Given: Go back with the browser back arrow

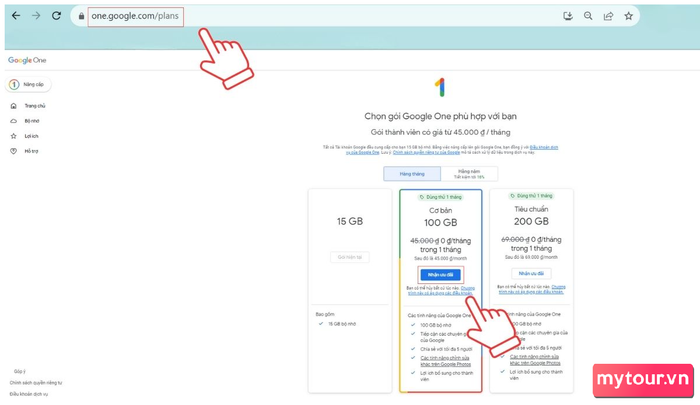Looking at the screenshot, I should point(16,16).
